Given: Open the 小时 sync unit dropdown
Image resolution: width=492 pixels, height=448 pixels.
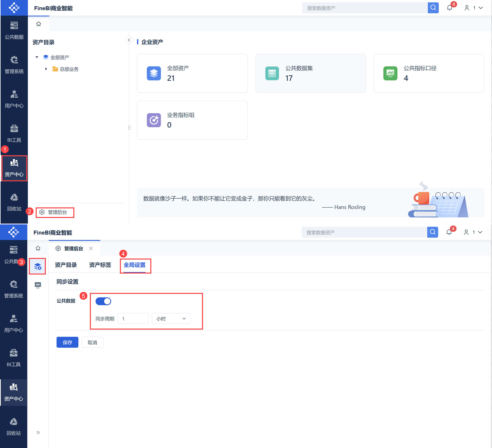Looking at the screenshot, I should point(171,318).
